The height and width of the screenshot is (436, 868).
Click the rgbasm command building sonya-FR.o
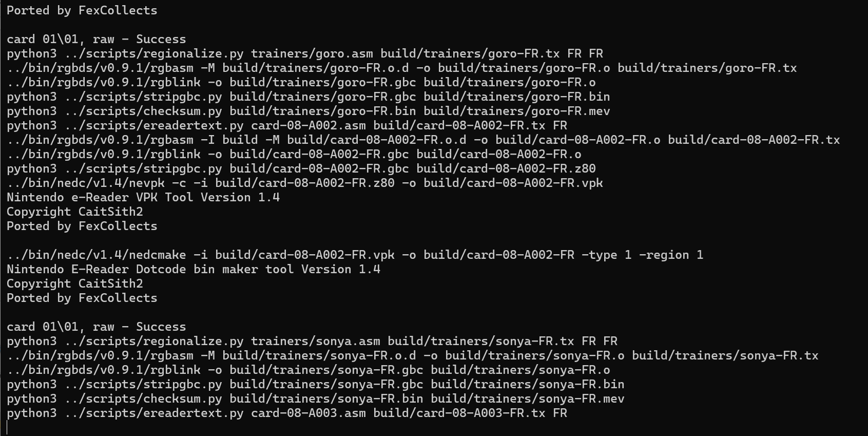412,356
